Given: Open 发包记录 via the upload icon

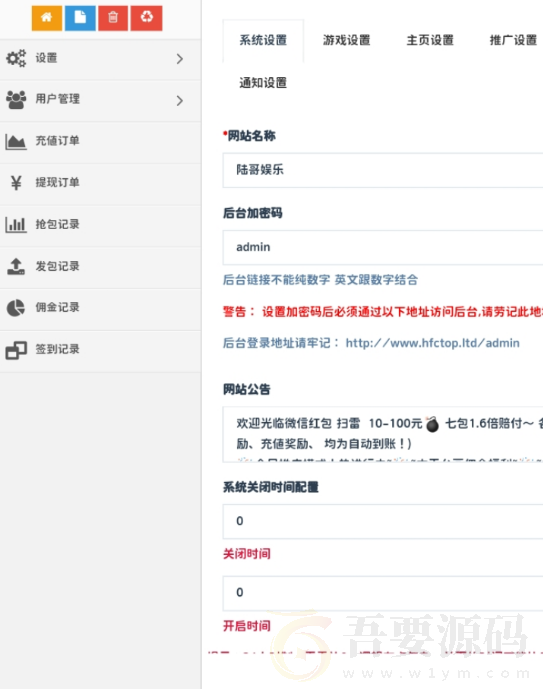Looking at the screenshot, I should pos(16,266).
